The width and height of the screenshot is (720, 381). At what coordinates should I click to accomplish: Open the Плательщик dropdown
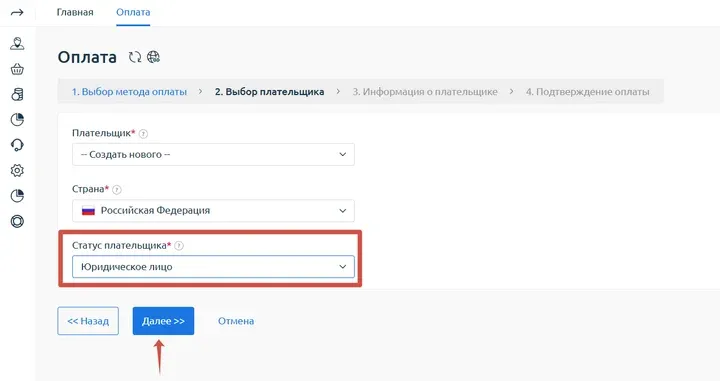point(213,154)
